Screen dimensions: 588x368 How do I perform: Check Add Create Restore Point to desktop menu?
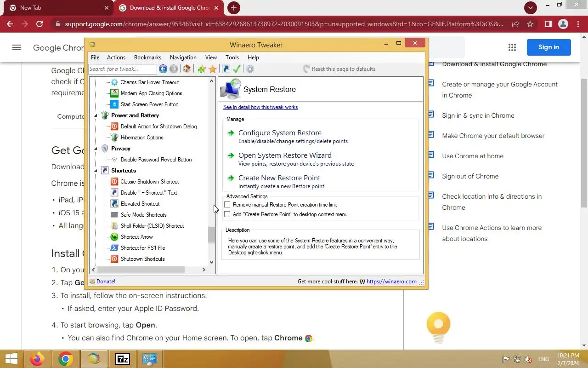pyautogui.click(x=227, y=214)
